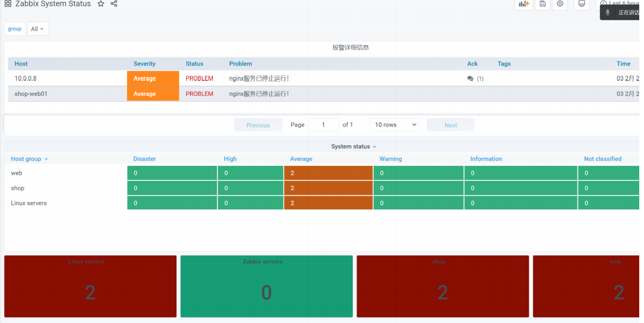This screenshot has height=323, width=644.
Task: Sort alert table by Problem column
Action: (240, 64)
